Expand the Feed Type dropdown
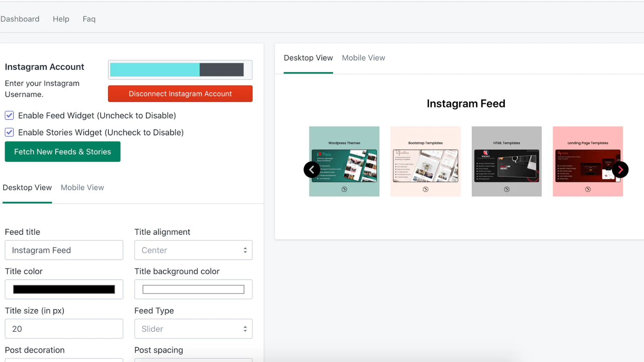The width and height of the screenshot is (644, 362). click(x=193, y=329)
